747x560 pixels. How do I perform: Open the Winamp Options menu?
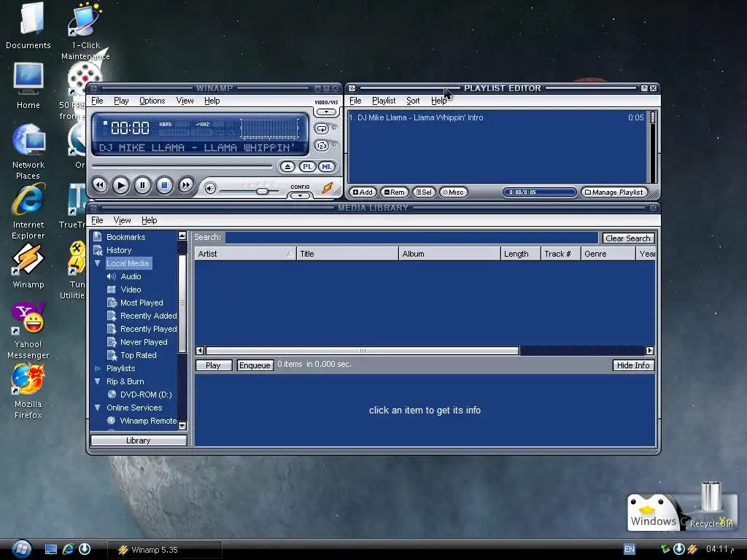click(152, 101)
